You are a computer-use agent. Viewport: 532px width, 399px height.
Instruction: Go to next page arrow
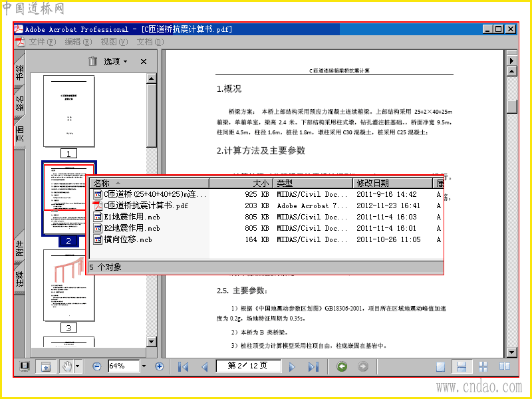click(x=292, y=367)
